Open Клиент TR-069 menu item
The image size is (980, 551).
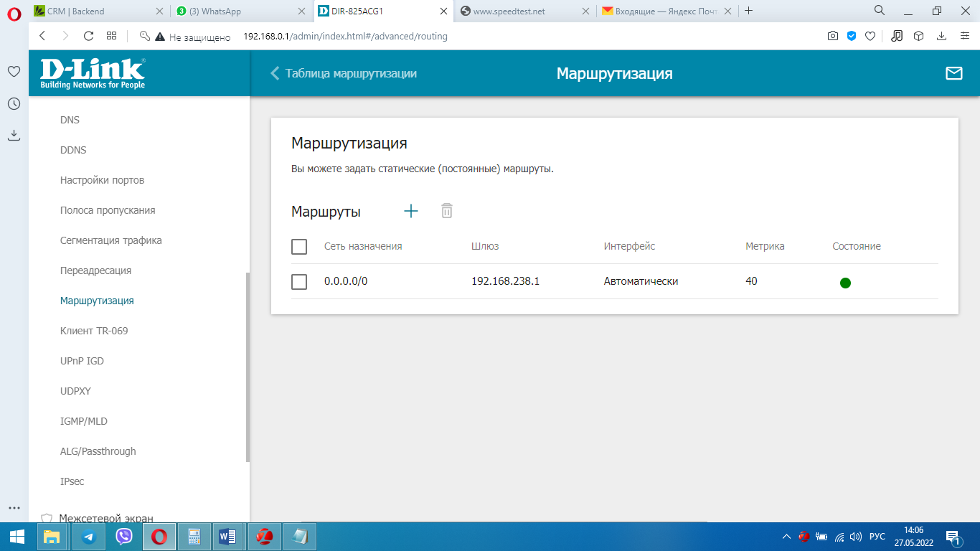pyautogui.click(x=94, y=331)
